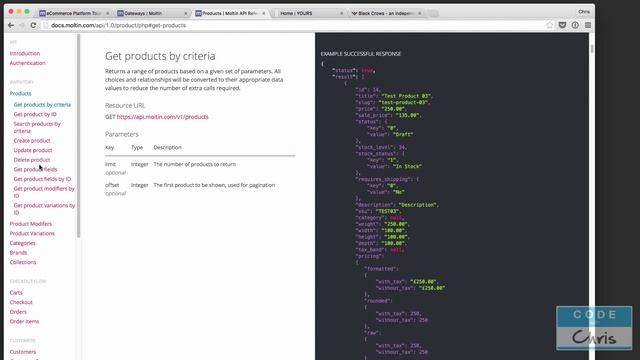Image resolution: width=640 pixels, height=360 pixels.
Task: Open Customers in sidebar
Action: tap(23, 352)
